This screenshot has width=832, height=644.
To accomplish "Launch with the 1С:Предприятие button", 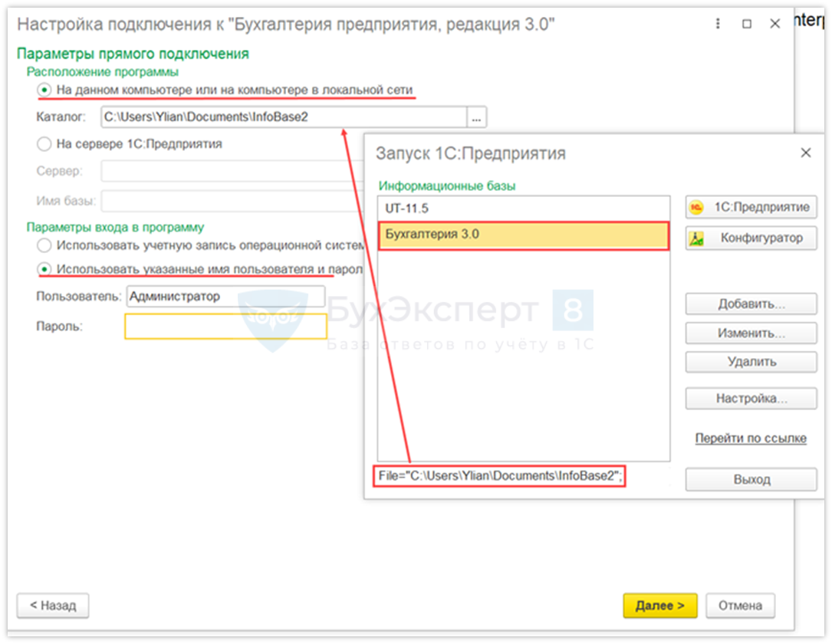I will [751, 207].
